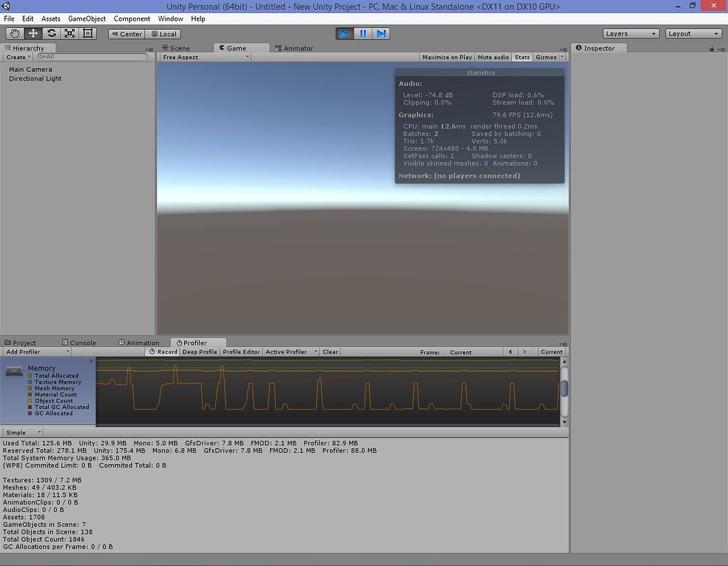This screenshot has height=566, width=728.
Task: Open the Window menu
Action: tap(170, 18)
